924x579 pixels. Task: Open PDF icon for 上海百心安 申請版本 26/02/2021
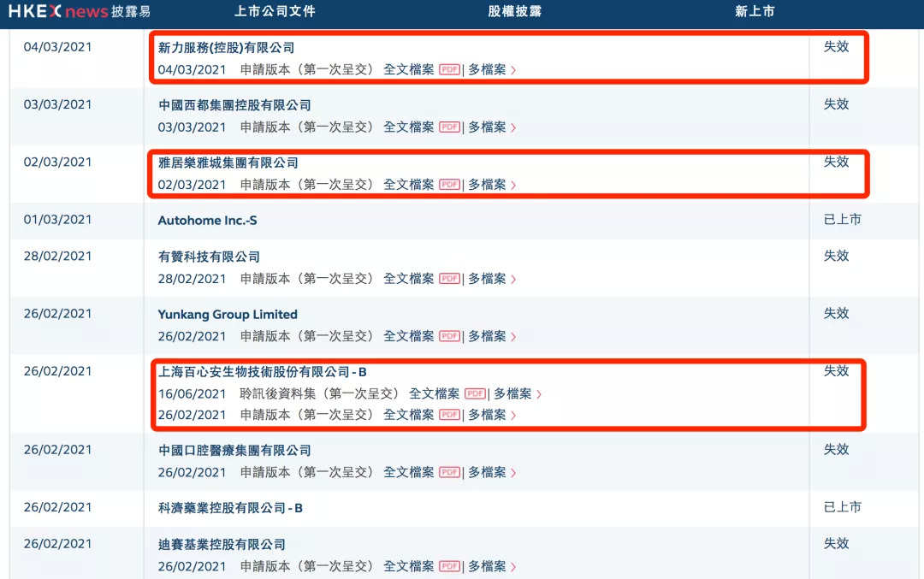(449, 415)
